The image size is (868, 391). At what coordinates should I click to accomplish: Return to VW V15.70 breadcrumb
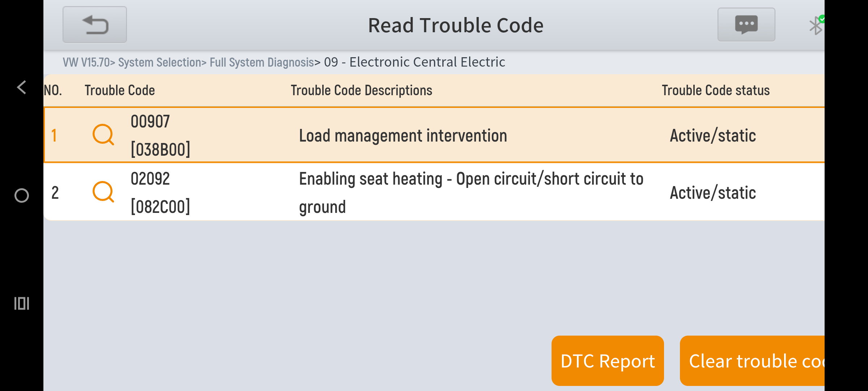[86, 62]
